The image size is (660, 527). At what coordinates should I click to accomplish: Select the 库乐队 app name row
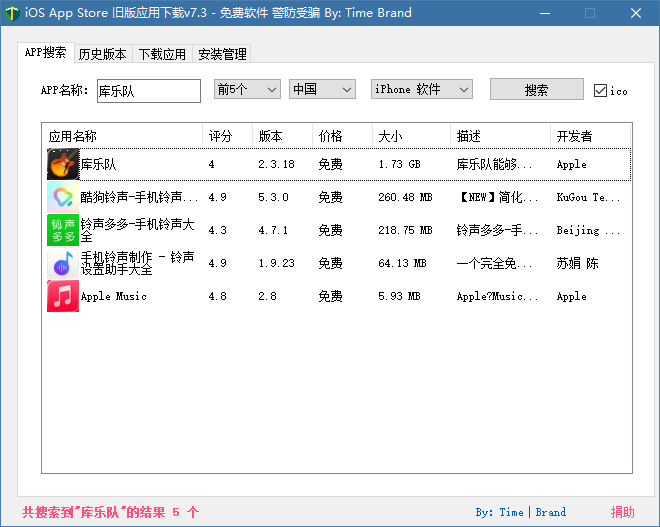pos(98,164)
